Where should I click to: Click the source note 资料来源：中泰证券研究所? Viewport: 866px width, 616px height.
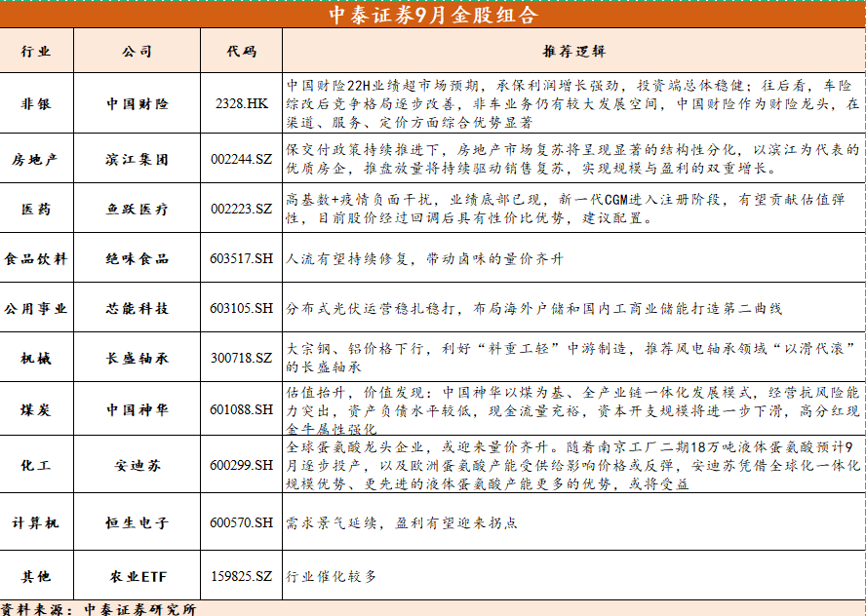click(98, 609)
